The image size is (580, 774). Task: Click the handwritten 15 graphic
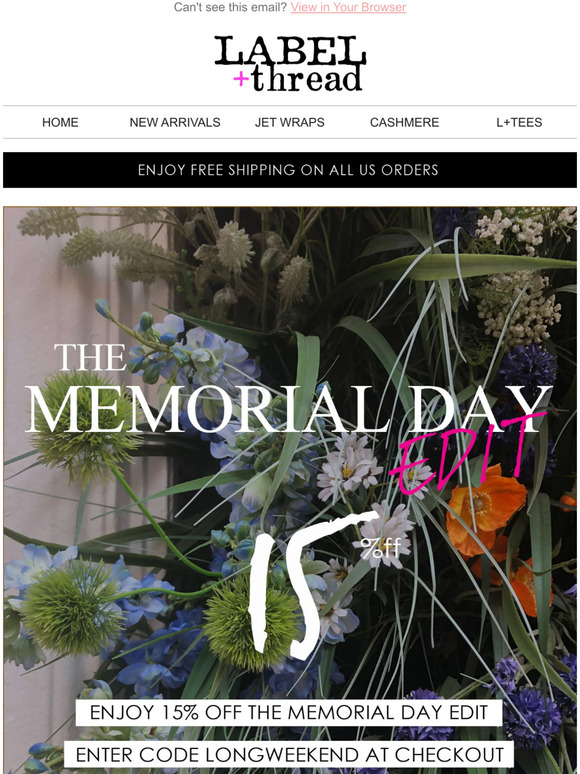(311, 585)
